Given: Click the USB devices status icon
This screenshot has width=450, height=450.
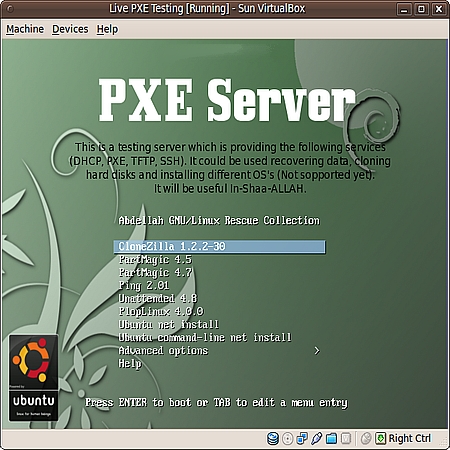Looking at the screenshot, I should pos(316,439).
